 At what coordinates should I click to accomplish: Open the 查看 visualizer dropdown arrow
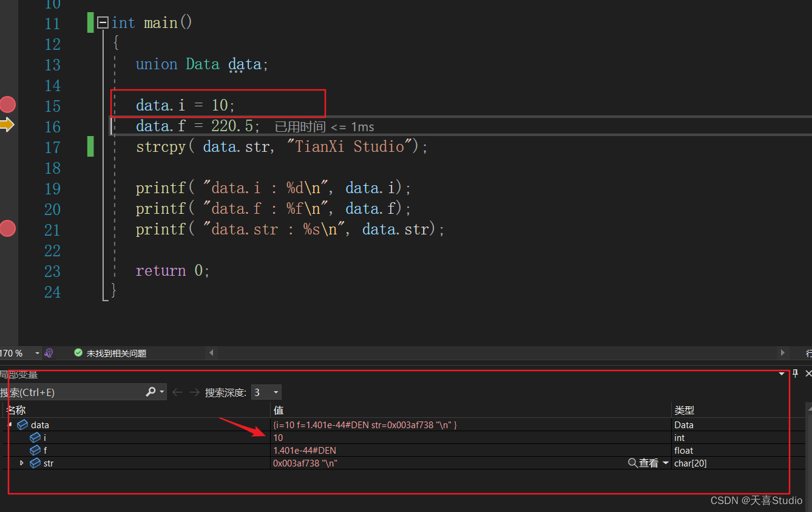coord(666,463)
